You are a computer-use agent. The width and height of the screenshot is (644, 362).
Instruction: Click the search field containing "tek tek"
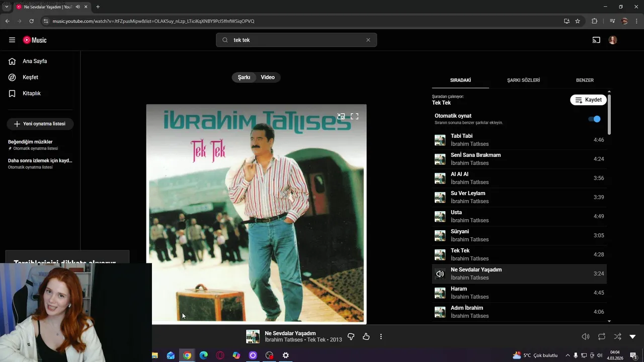[297, 40]
